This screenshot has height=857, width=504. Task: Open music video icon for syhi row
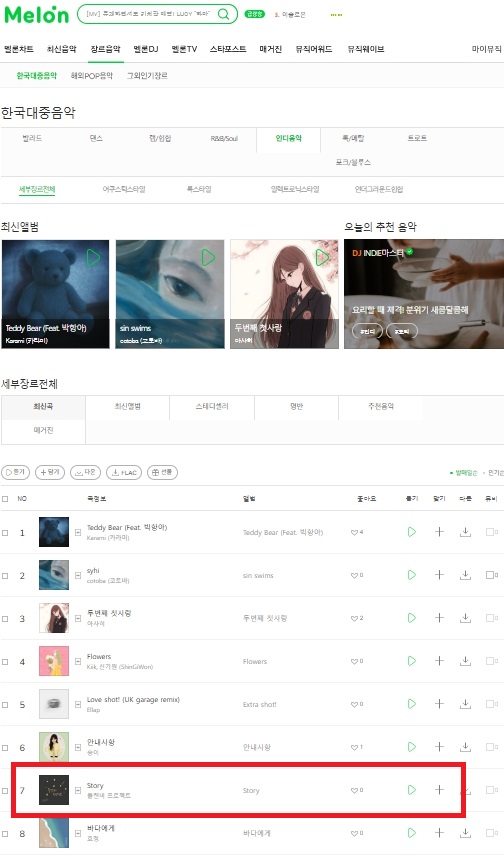click(x=491, y=575)
